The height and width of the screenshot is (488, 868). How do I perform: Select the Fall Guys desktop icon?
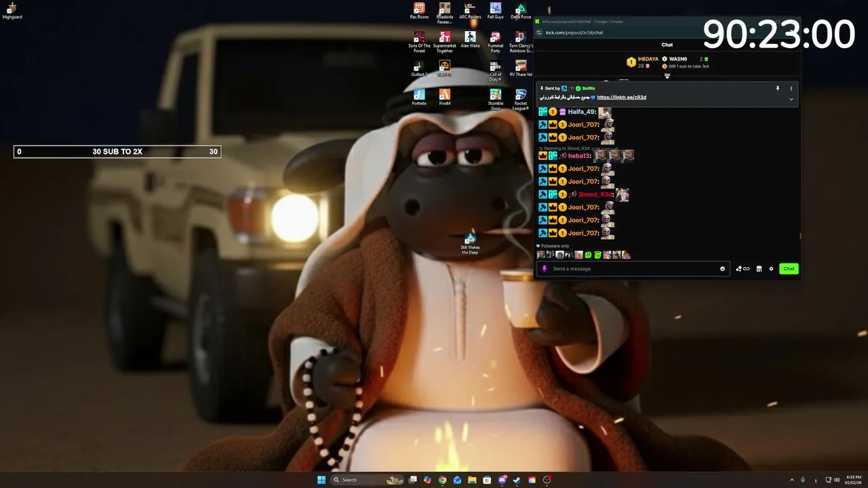click(496, 11)
